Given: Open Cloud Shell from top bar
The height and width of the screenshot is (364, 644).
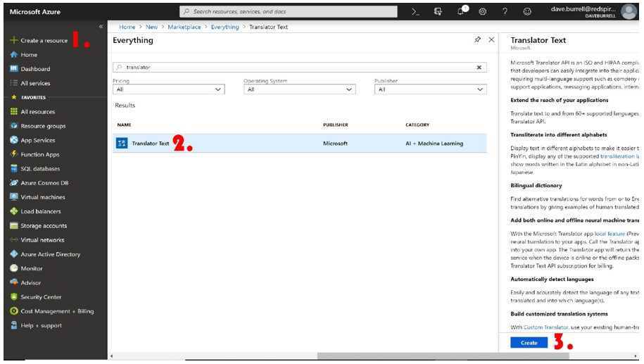Looking at the screenshot, I should point(415,12).
